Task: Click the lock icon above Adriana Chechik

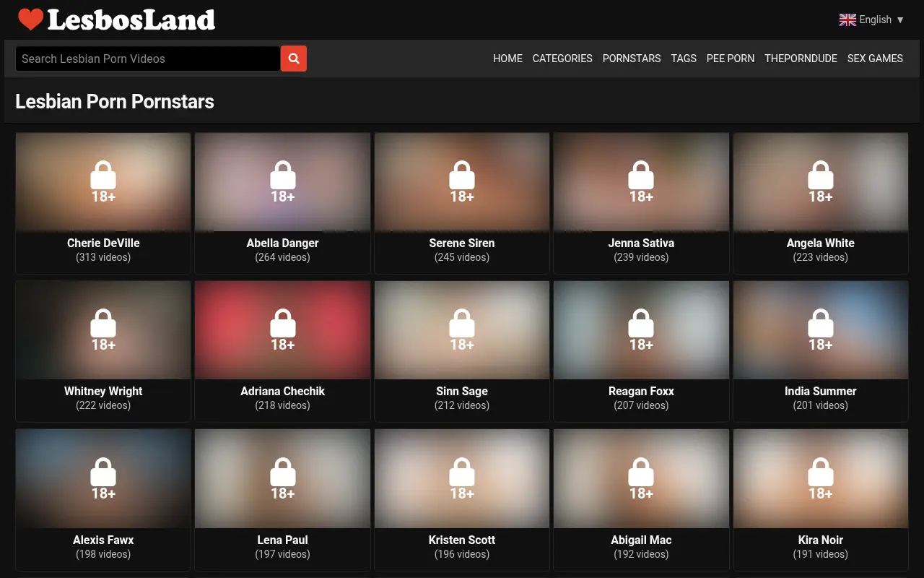Action: point(283,323)
